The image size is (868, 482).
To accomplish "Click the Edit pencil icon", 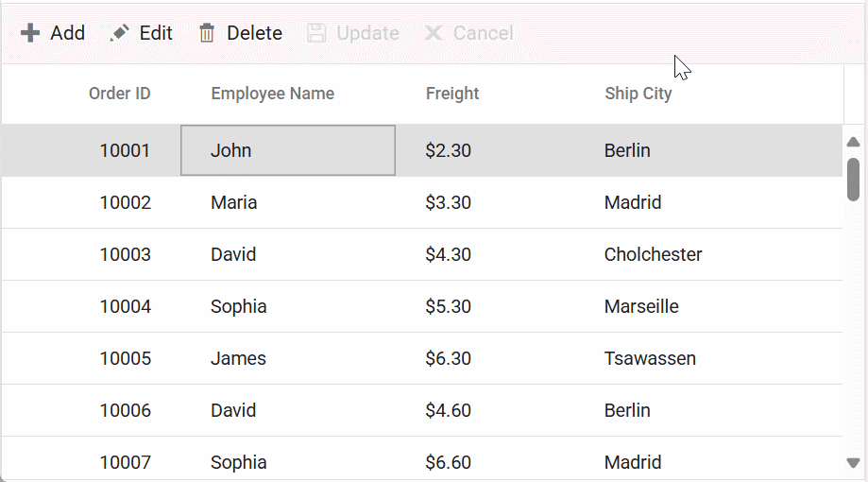I will click(x=120, y=33).
